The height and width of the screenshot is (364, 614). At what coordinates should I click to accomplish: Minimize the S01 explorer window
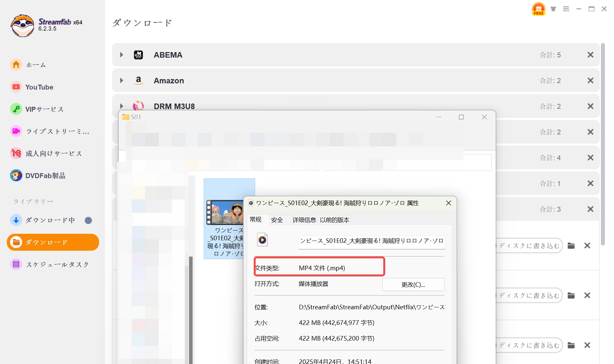tap(439, 117)
